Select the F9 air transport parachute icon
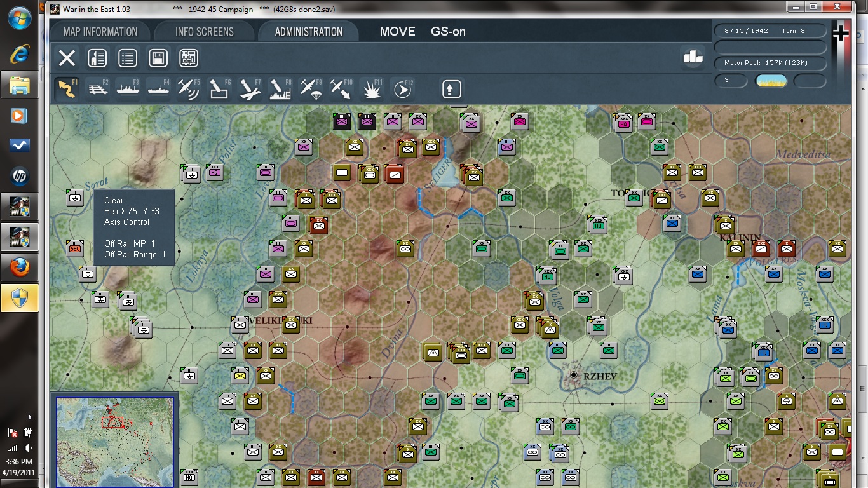The image size is (868, 488). pos(311,89)
